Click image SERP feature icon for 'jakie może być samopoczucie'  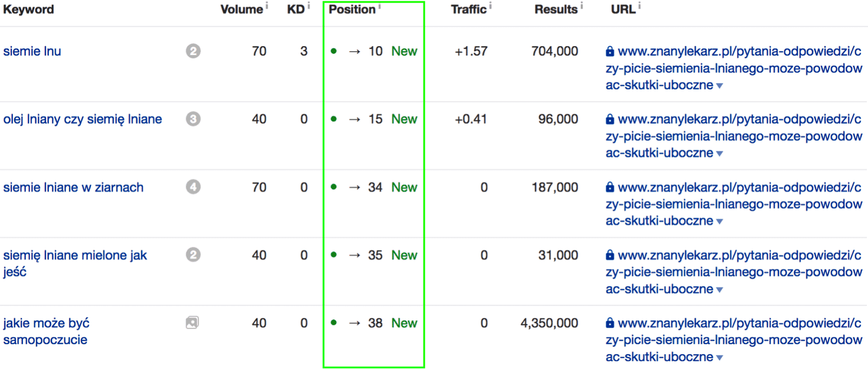coord(192,323)
